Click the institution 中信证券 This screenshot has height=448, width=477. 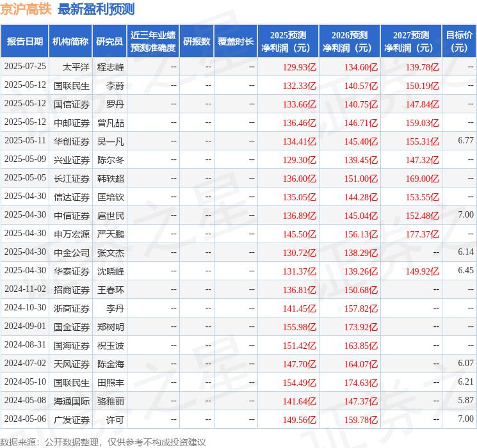coord(72,216)
